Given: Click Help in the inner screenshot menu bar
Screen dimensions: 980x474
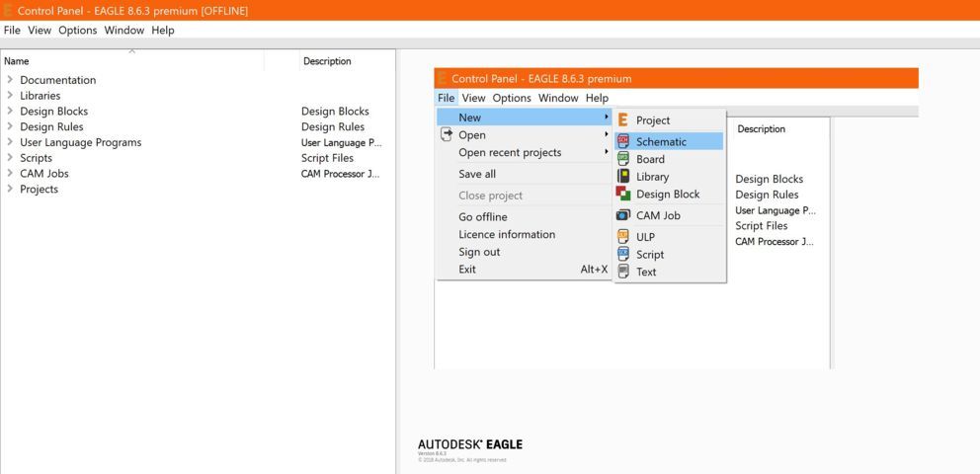Looking at the screenshot, I should [x=597, y=98].
